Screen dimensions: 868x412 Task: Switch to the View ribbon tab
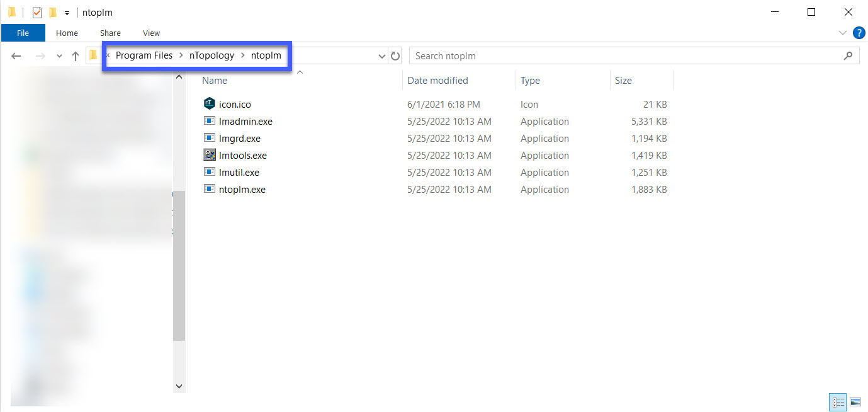click(151, 33)
